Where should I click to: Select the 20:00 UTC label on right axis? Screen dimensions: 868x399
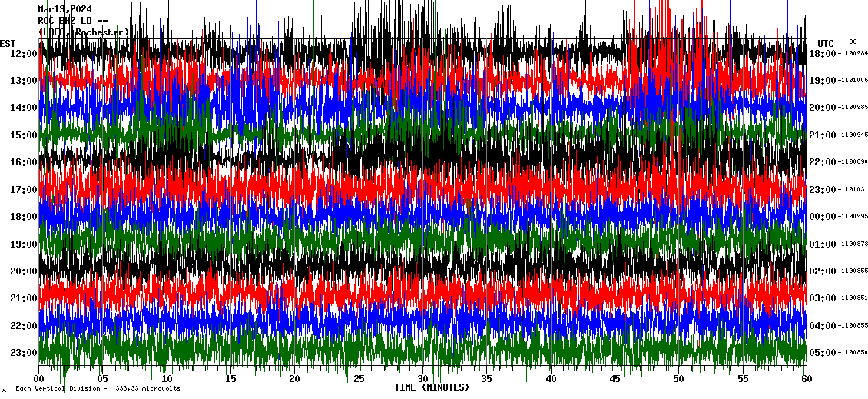point(822,108)
